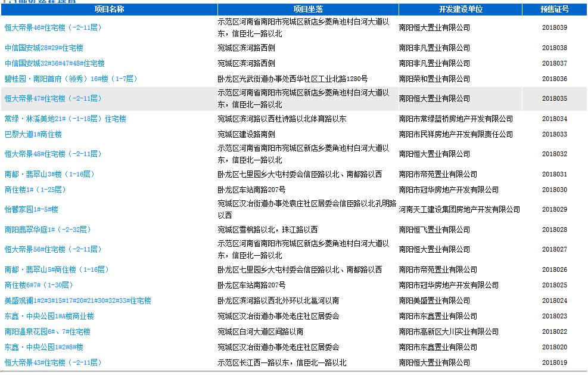The width and height of the screenshot is (588, 375).
Task: Select presale number 2018038
Action: (555, 48)
